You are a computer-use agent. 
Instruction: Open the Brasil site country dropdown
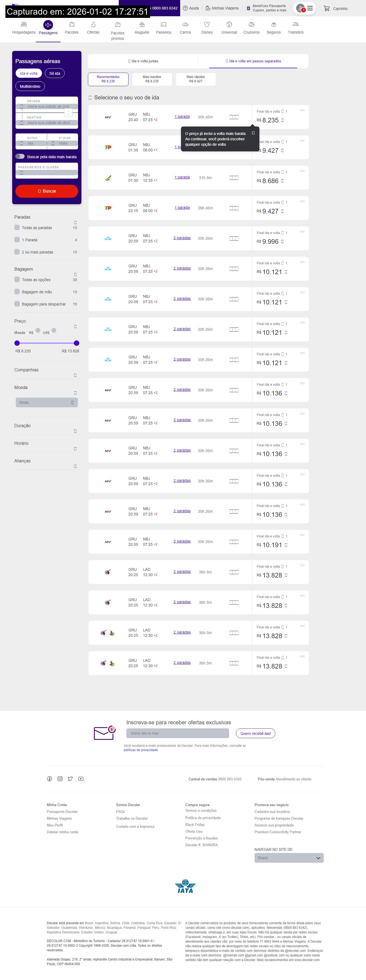click(289, 858)
